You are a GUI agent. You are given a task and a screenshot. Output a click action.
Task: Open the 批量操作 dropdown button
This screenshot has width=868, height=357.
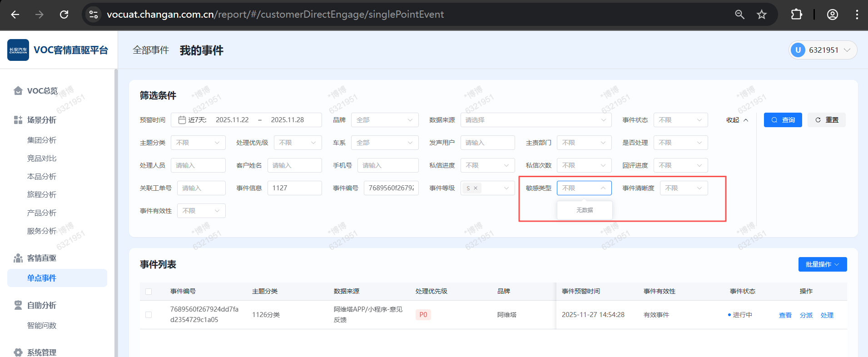coord(822,264)
